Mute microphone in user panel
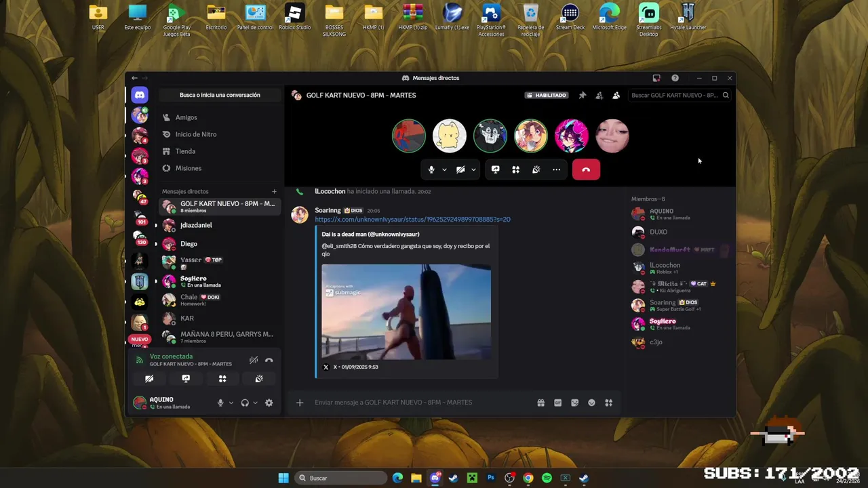 (x=220, y=403)
